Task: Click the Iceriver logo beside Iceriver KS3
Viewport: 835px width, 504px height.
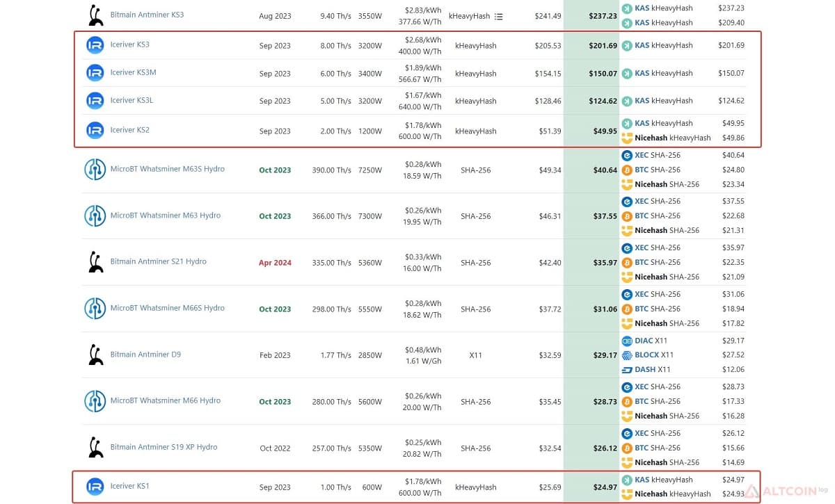Action: (95, 45)
